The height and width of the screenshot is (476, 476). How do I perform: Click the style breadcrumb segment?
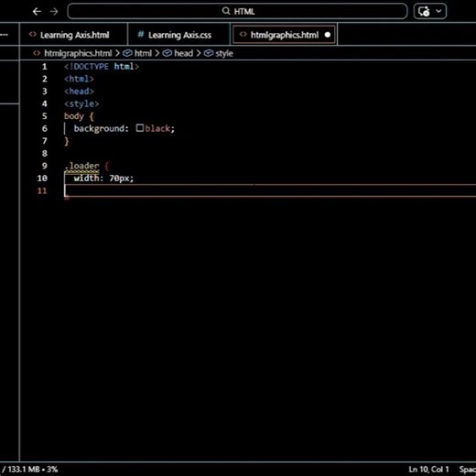tap(224, 53)
